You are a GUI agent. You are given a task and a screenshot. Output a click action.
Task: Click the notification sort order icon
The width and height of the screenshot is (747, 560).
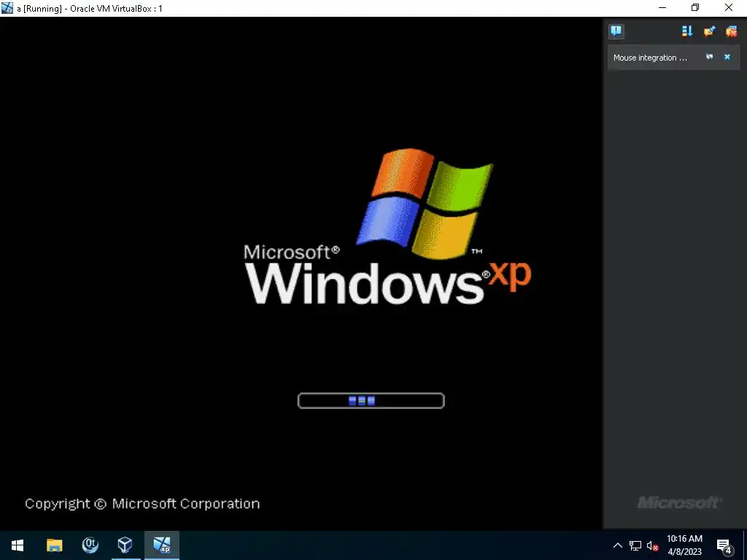(x=687, y=31)
